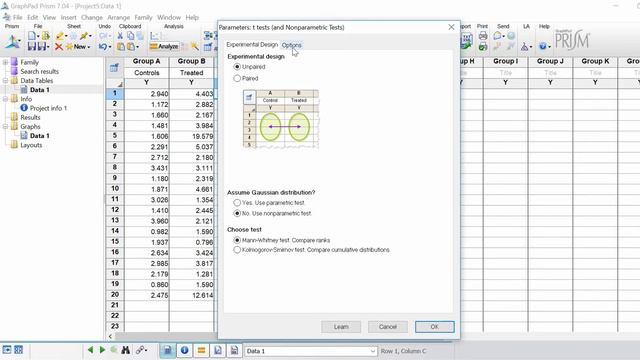Viewport: 640px width, 360px height.
Task: Select row header 10 in data table
Action: 115,189
